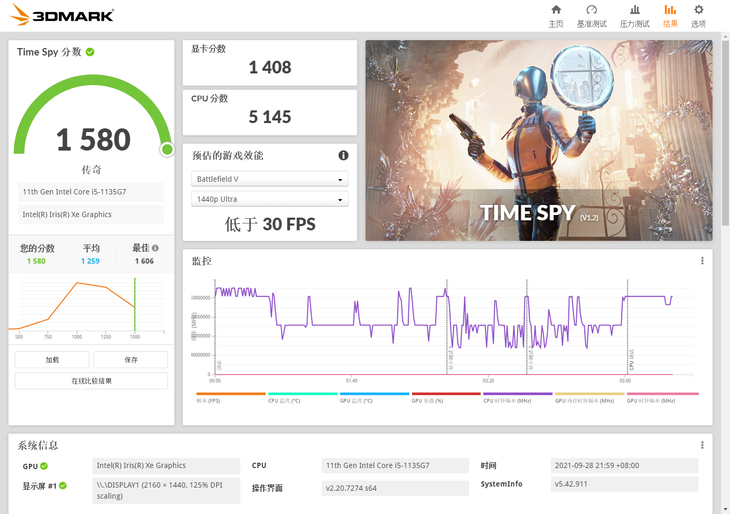Click the Time Spy preview image

(x=539, y=140)
